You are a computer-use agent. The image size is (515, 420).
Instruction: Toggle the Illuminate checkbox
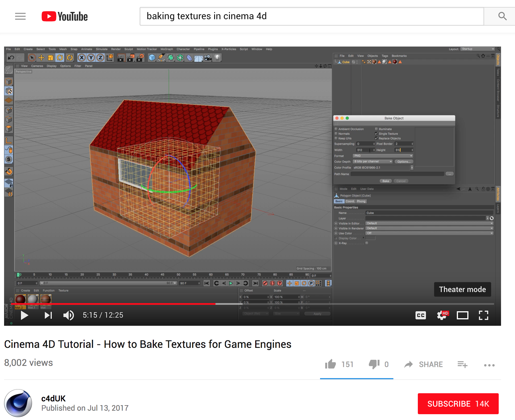coord(376,129)
